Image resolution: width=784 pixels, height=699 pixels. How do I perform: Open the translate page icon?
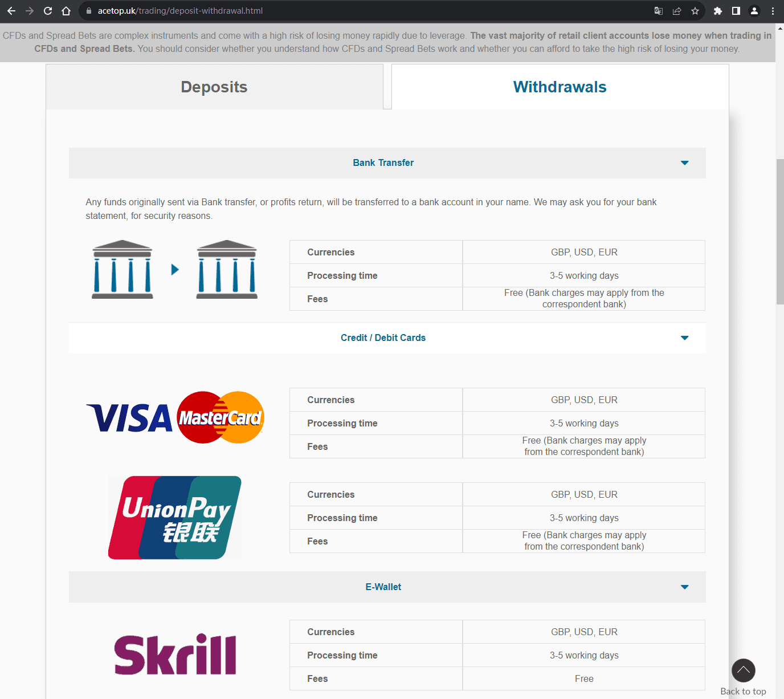click(659, 11)
